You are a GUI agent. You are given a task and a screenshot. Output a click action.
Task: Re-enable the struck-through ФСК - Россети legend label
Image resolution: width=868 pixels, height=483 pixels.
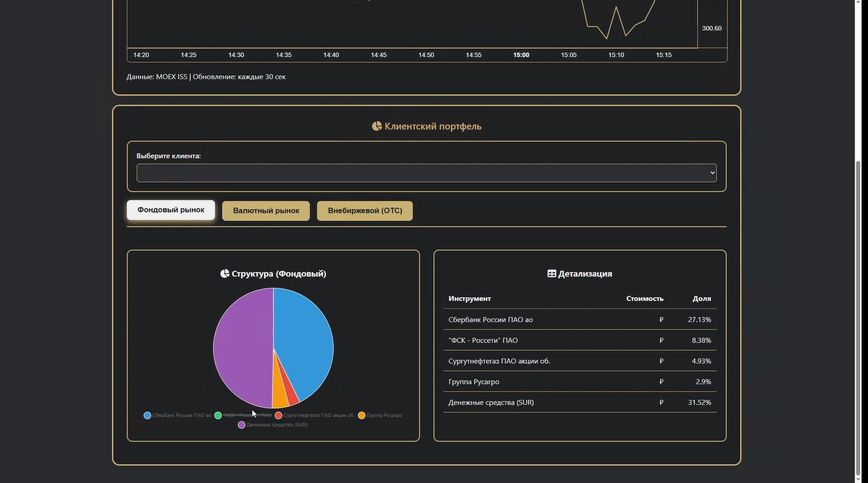(247, 415)
